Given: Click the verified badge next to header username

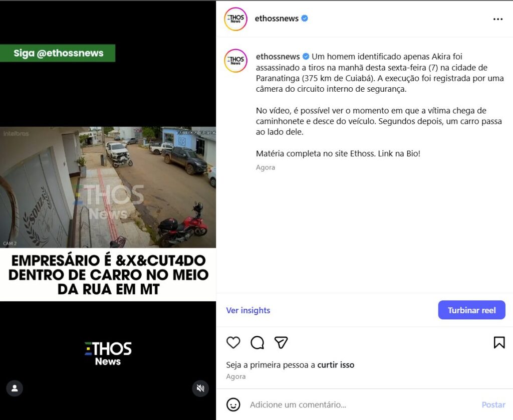Looking at the screenshot, I should click(304, 19).
